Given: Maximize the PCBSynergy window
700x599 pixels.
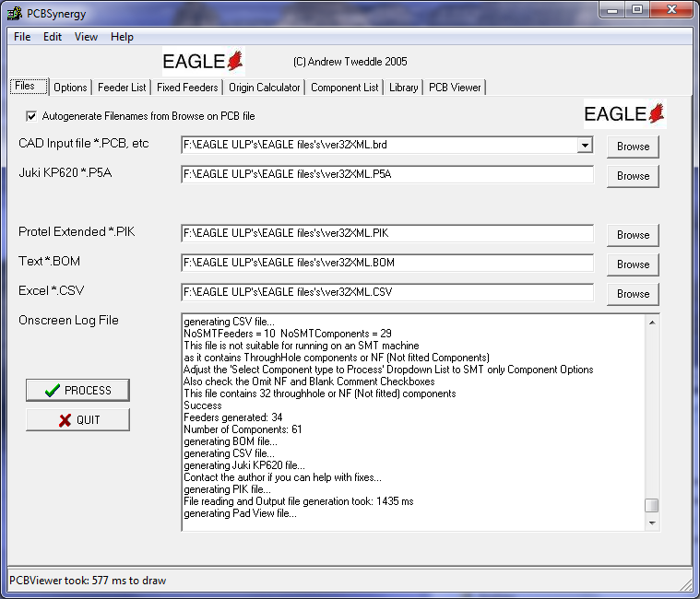Looking at the screenshot, I should [x=637, y=10].
